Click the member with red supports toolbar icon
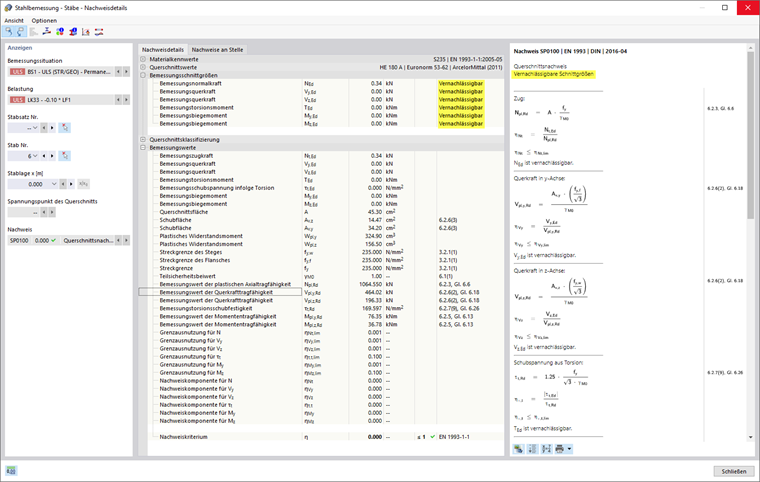The image size is (760, 482). point(99,32)
